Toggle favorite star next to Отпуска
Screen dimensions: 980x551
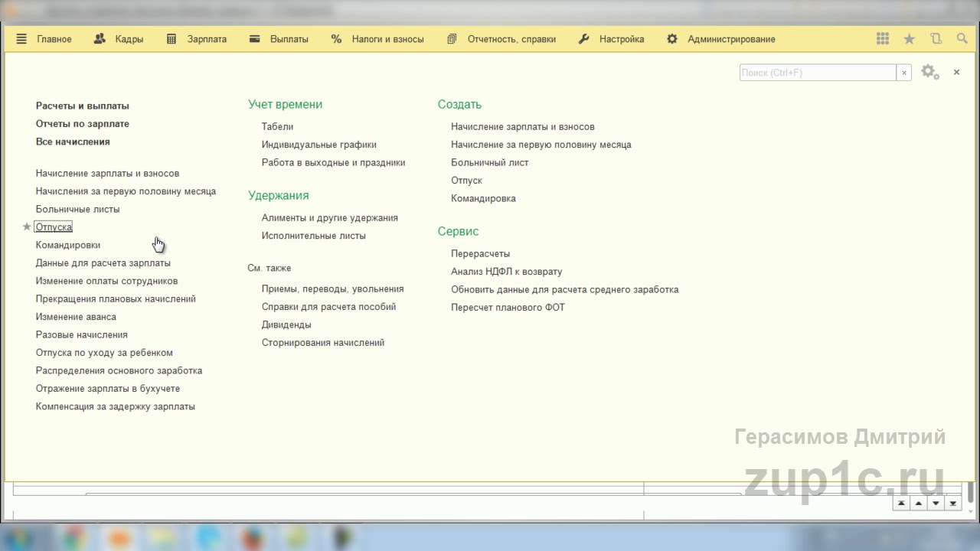tap(27, 227)
